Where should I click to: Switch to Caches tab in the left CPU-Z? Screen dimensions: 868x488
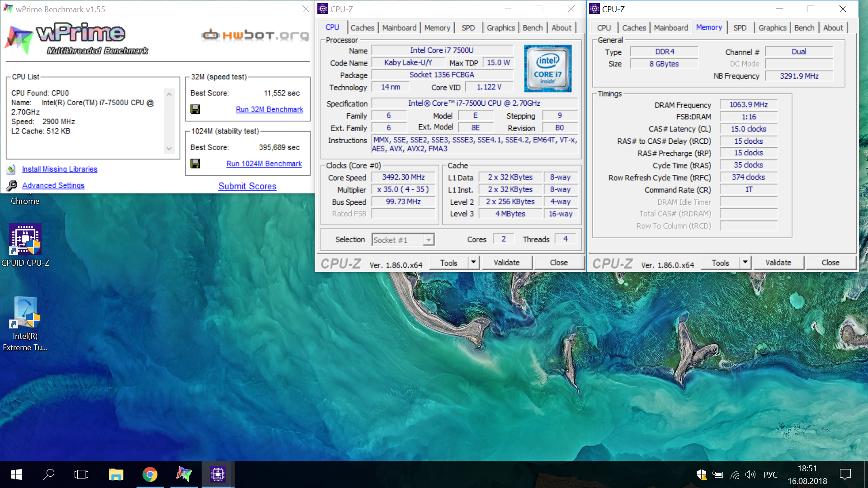coord(363,28)
